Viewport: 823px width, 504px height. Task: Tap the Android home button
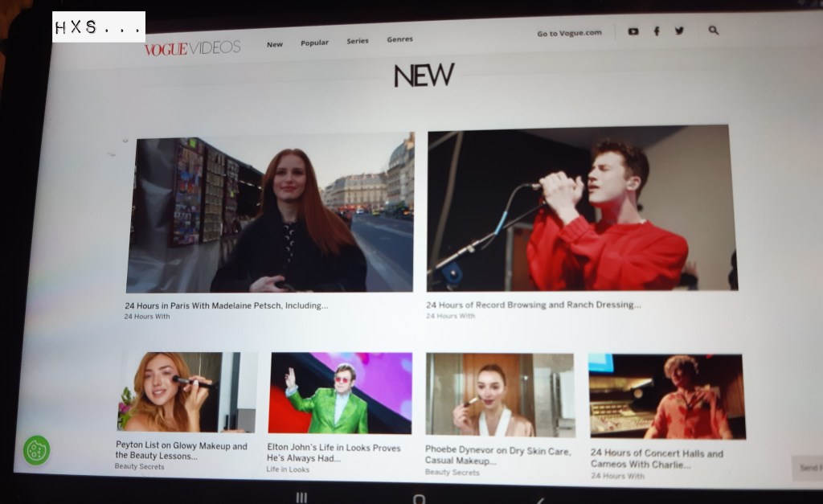tap(418, 498)
